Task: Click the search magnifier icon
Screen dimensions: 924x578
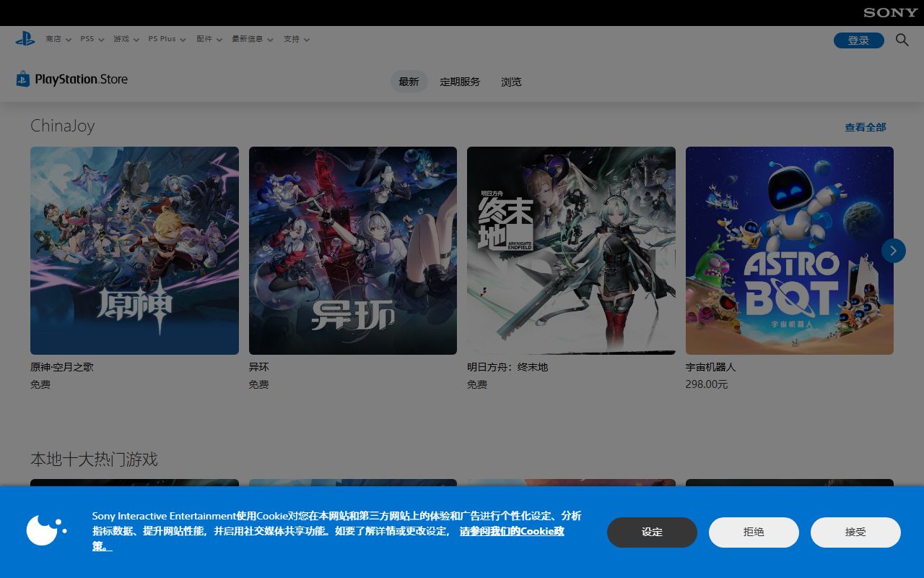Action: tap(902, 40)
